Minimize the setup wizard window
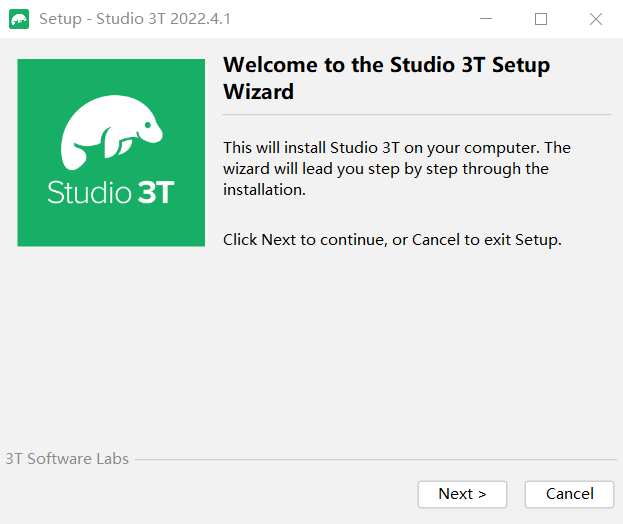623x524 pixels. pos(486,19)
